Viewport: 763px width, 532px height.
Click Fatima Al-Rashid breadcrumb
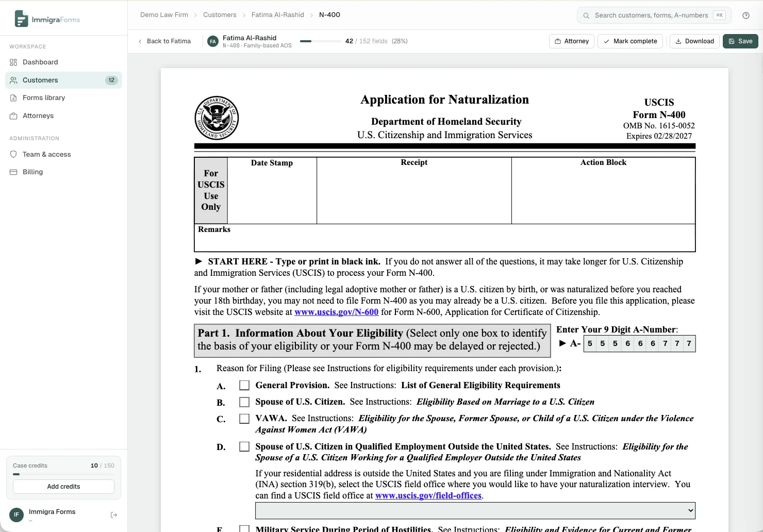278,15
